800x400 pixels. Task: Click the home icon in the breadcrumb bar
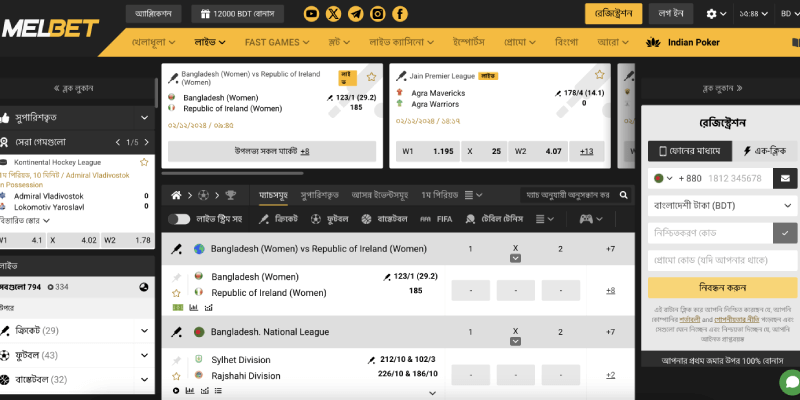176,194
